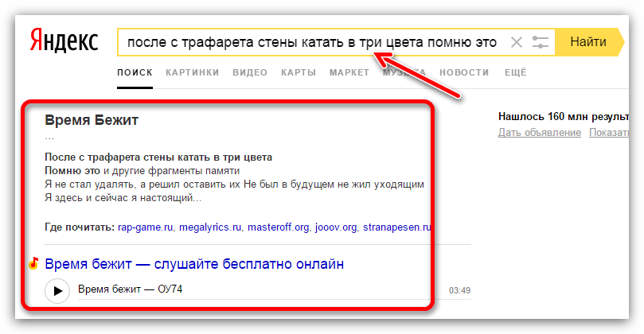Image resolution: width=644 pixels, height=334 pixels.
Task: Click the music note icon beside result
Action: [33, 263]
